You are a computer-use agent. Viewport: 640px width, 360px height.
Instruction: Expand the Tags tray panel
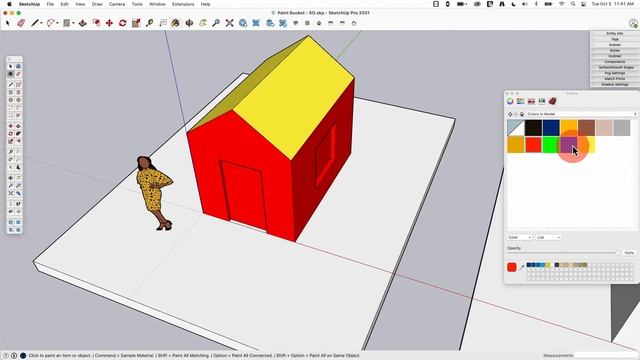point(614,39)
